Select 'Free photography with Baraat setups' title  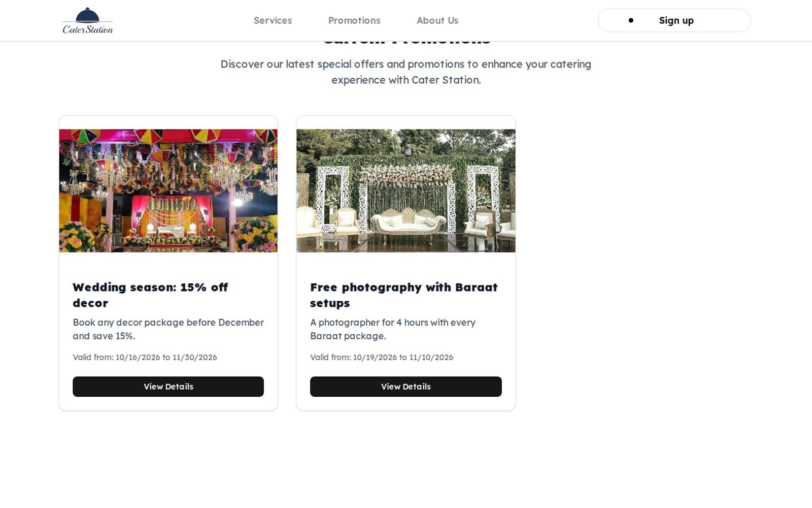(x=404, y=295)
